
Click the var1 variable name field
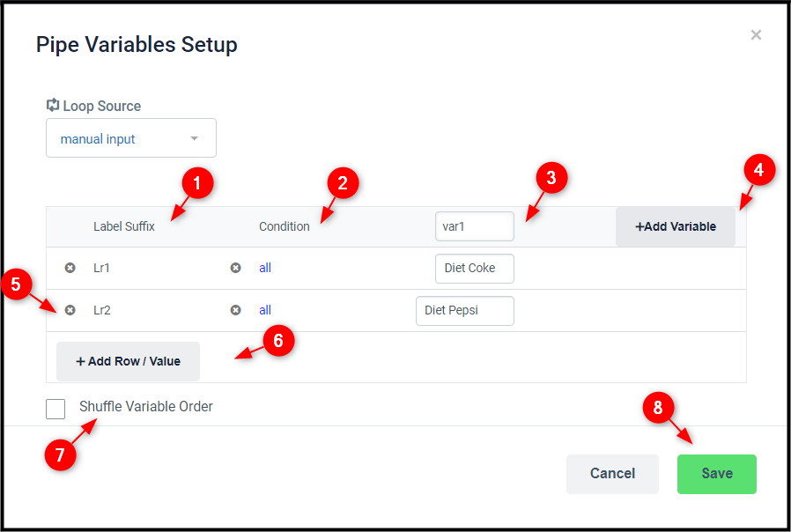pos(475,226)
